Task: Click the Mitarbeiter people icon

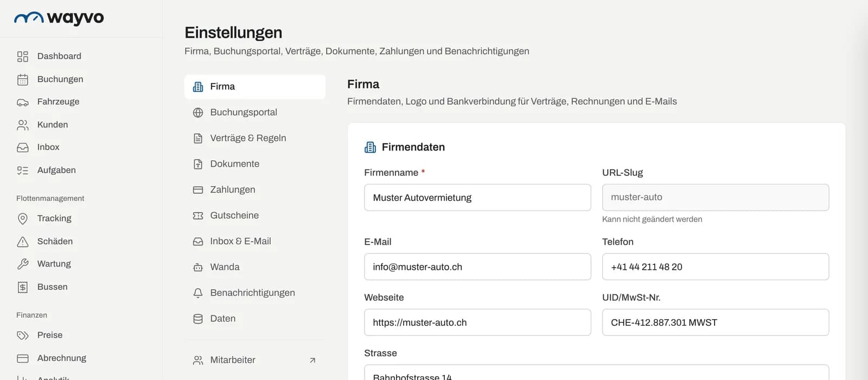Action: tap(198, 360)
